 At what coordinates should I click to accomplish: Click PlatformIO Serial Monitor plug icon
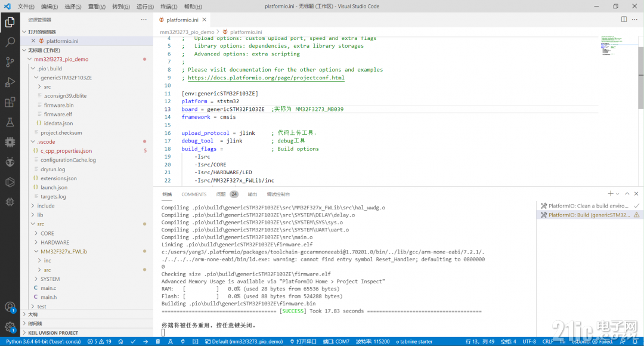click(183, 341)
